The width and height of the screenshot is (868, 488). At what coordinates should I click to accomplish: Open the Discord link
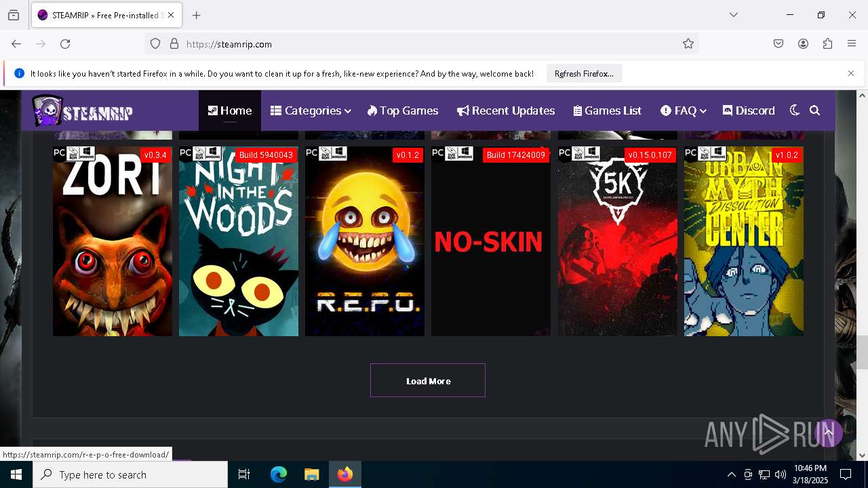pyautogui.click(x=749, y=110)
